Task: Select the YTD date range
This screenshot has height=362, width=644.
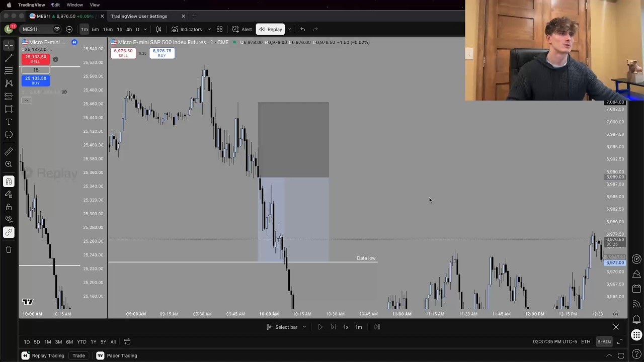Action: coord(82,342)
